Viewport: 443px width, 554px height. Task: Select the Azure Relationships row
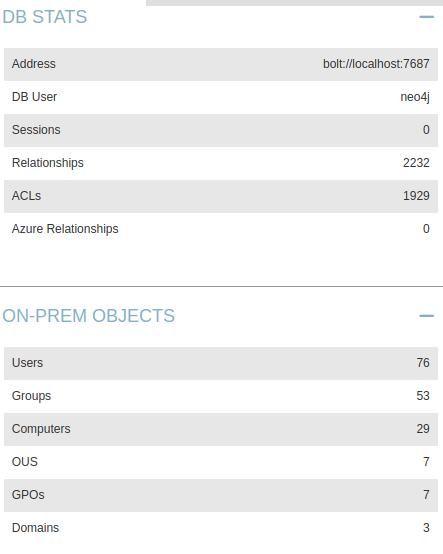pos(221,229)
